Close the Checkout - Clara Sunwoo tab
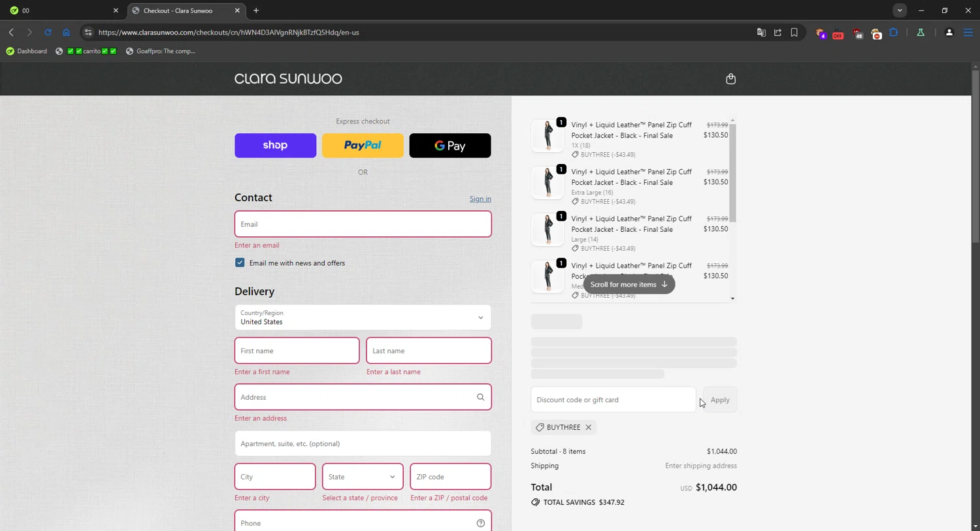 coord(237,10)
